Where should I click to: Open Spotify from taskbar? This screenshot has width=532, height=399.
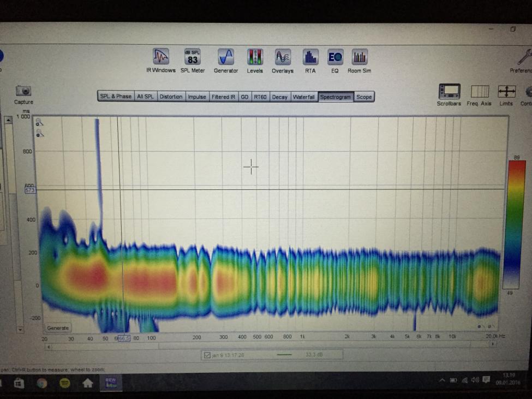[64, 383]
